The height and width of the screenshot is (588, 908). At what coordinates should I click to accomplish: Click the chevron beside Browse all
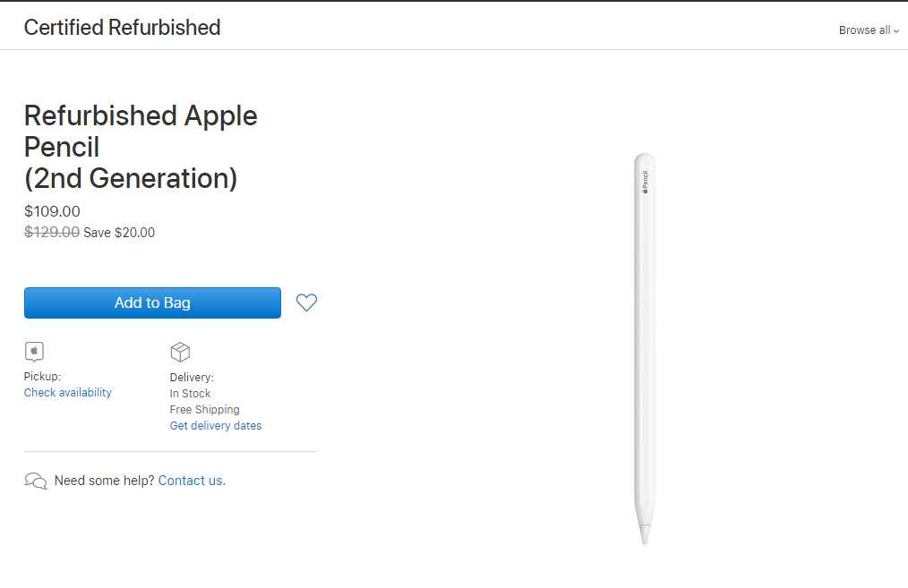click(x=896, y=31)
